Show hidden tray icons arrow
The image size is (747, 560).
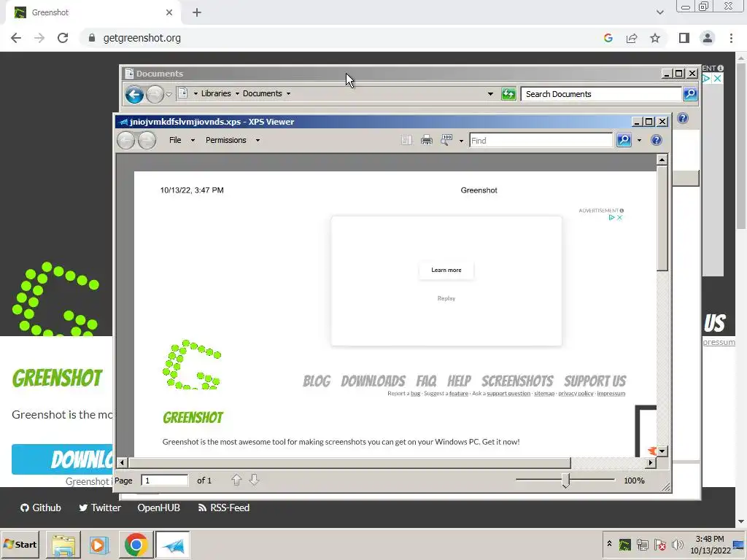[x=609, y=543]
